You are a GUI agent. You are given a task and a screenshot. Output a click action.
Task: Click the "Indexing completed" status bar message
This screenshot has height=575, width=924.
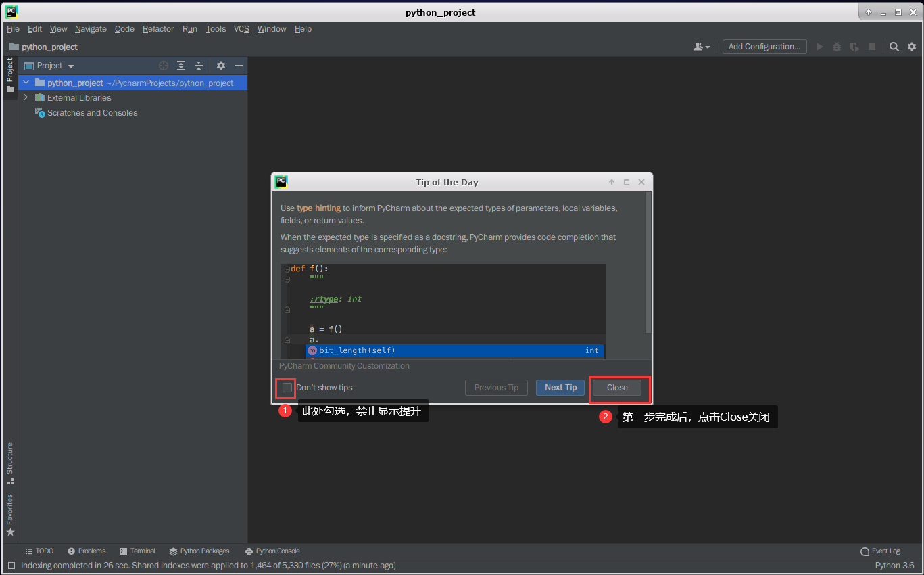coord(208,566)
